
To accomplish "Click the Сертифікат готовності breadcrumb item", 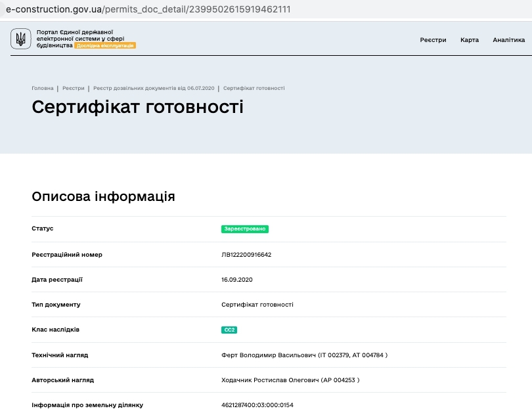I will [x=254, y=88].
